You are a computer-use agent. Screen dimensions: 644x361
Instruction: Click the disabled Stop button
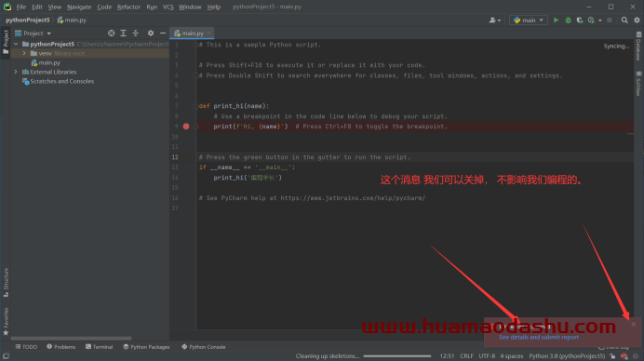pyautogui.click(x=610, y=20)
